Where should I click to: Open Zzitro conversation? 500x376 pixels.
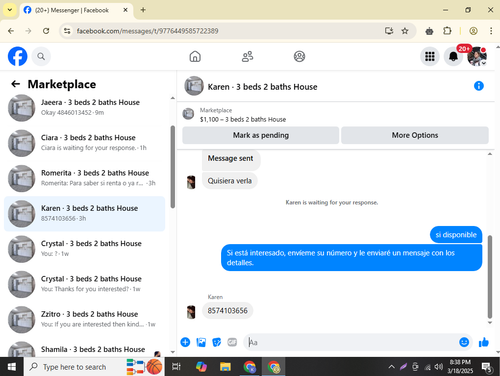(85, 320)
